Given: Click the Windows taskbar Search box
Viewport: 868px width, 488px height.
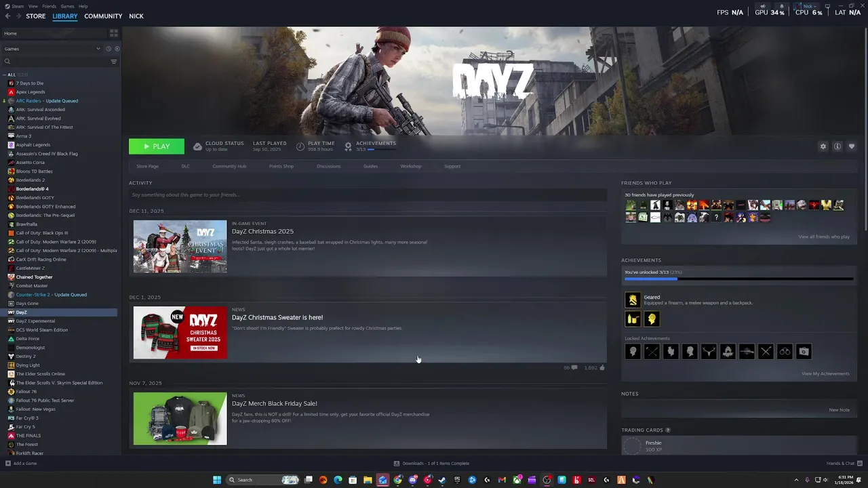Looking at the screenshot, I should click(x=263, y=480).
